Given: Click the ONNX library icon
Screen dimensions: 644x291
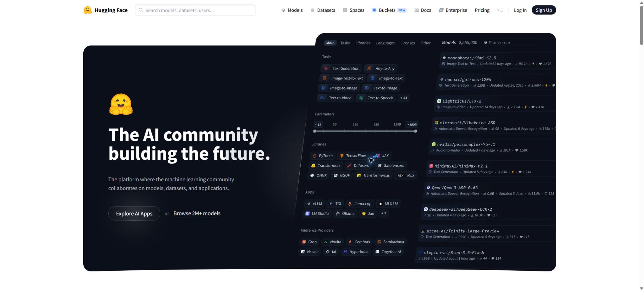Looking at the screenshot, I should click(x=312, y=175).
